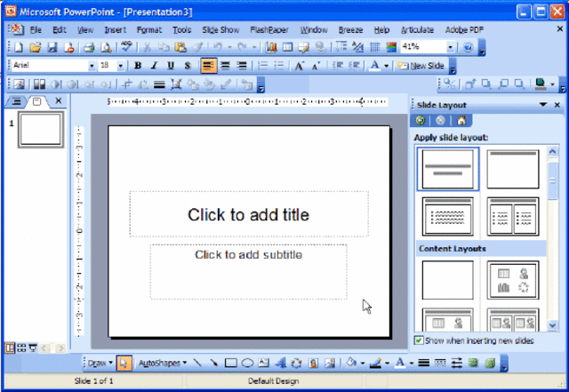The height and width of the screenshot is (392, 569).
Task: Toggle Bold formatting
Action: [x=138, y=66]
